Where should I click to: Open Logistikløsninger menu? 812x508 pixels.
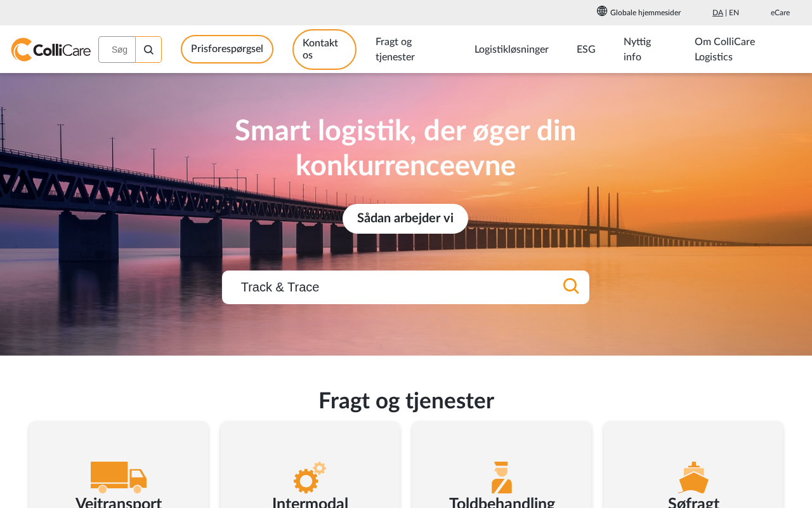[x=511, y=50]
